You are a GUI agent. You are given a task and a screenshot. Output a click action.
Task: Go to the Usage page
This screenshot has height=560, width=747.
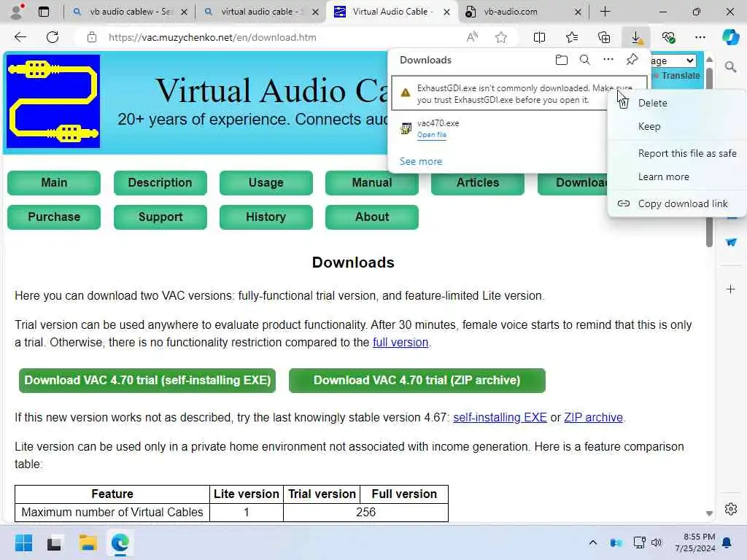point(266,182)
